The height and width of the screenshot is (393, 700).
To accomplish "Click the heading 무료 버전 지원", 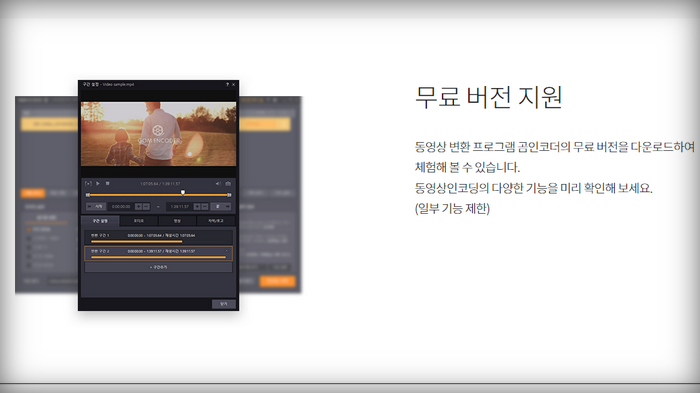I will pos(489,97).
